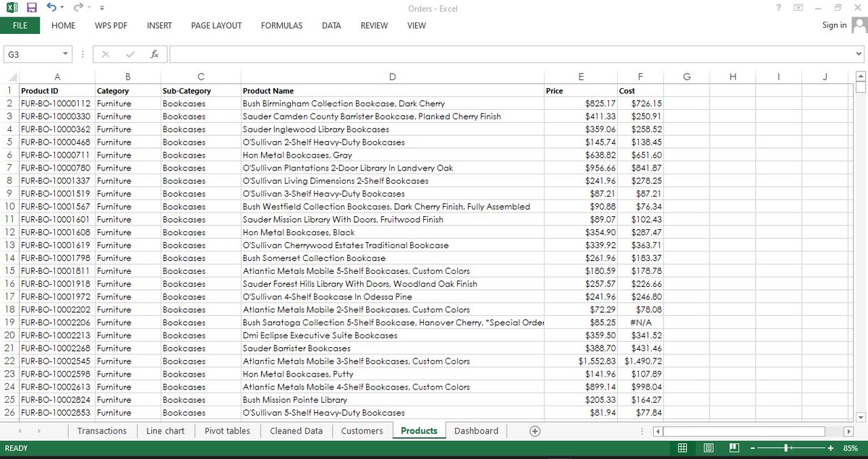
Task: Expand the formula bar chevron
Action: (x=859, y=54)
